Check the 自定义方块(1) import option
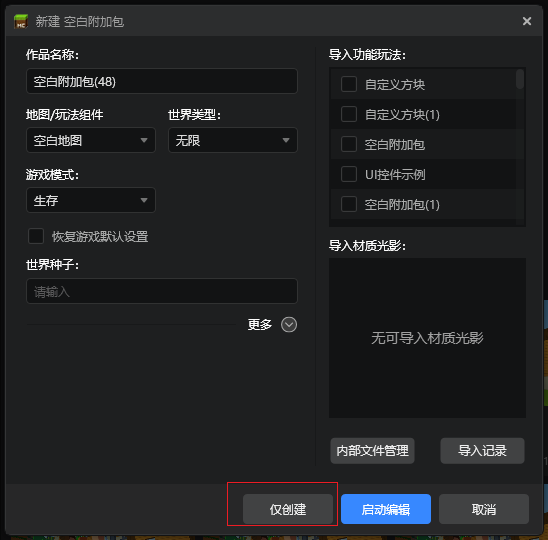 [x=349, y=114]
